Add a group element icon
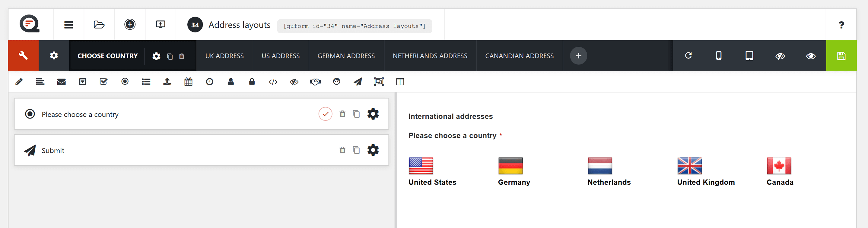 379,82
